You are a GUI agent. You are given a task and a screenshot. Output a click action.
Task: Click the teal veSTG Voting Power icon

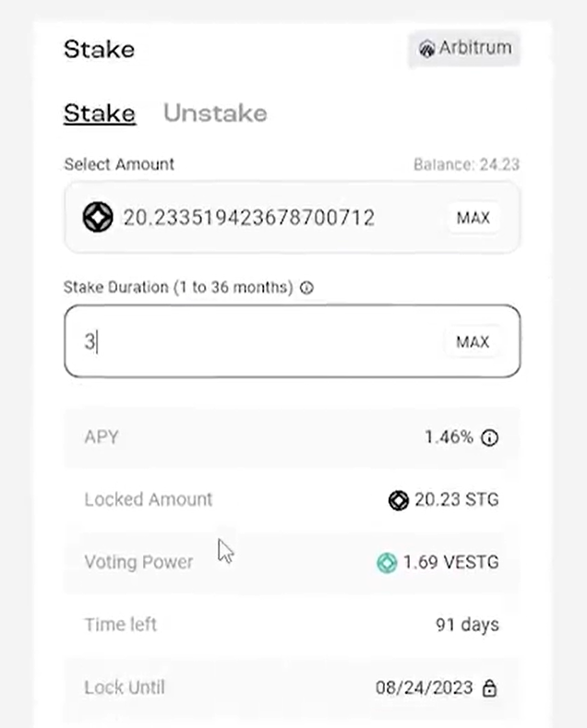click(x=387, y=563)
